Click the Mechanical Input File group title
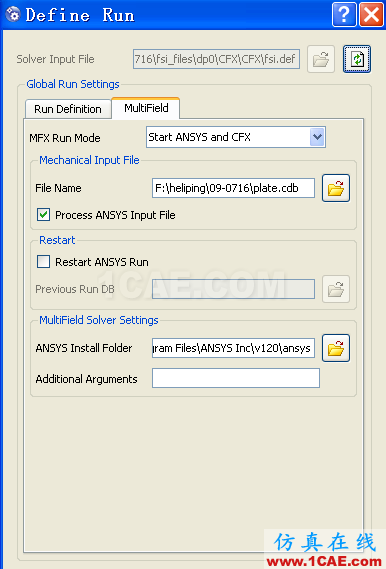This screenshot has width=386, height=569. (x=89, y=160)
